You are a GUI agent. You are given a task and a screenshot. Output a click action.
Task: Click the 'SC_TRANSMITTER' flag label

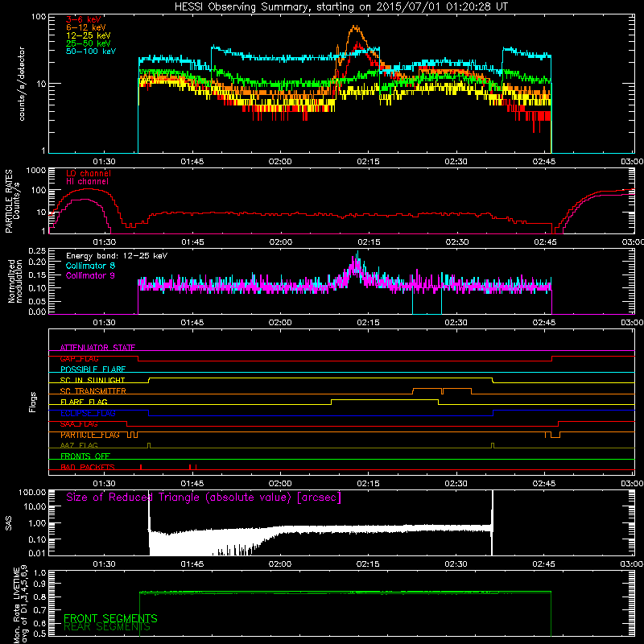93,391
